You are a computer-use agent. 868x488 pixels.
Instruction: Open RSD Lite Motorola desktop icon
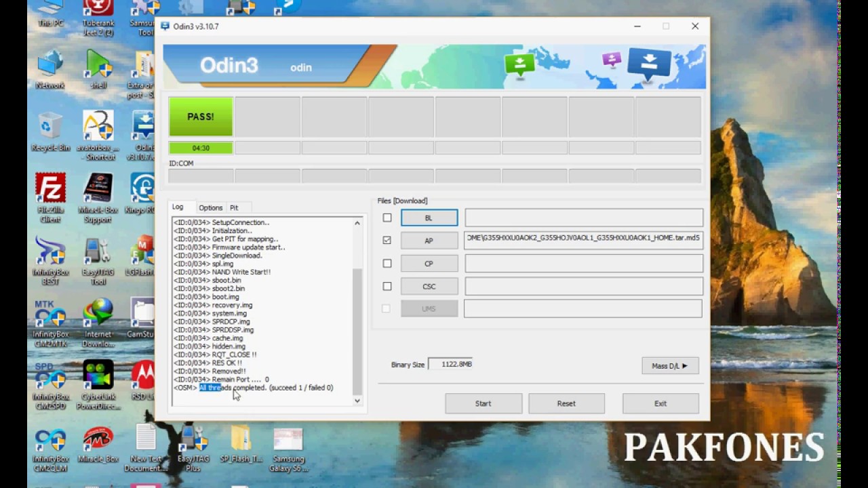coord(143,382)
